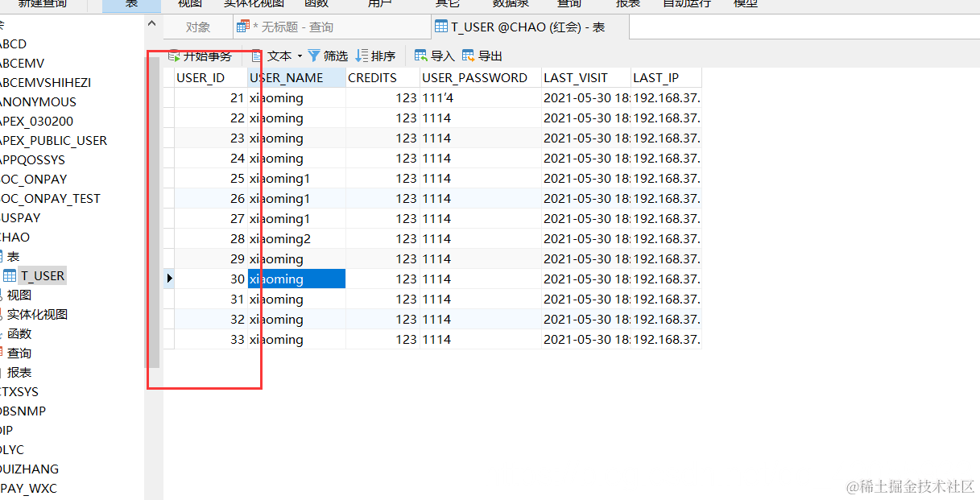Switch to the 对象 tab
Viewport: 980px width, 500px height.
click(198, 27)
